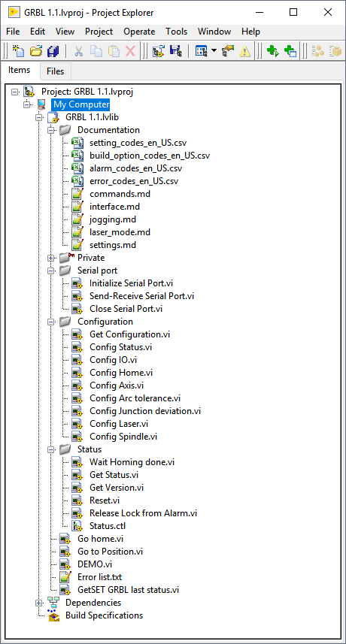Open the File menu
Viewport: 346px width, 644px height.
coord(13,32)
